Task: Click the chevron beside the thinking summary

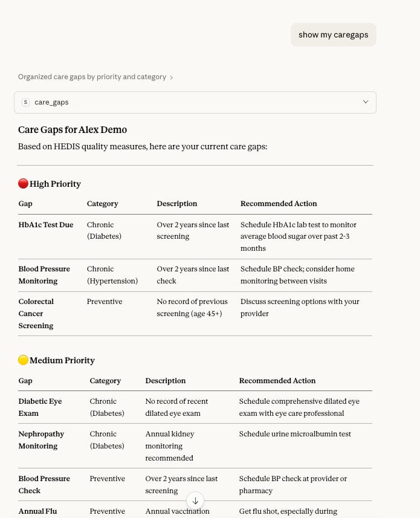Action: point(172,77)
